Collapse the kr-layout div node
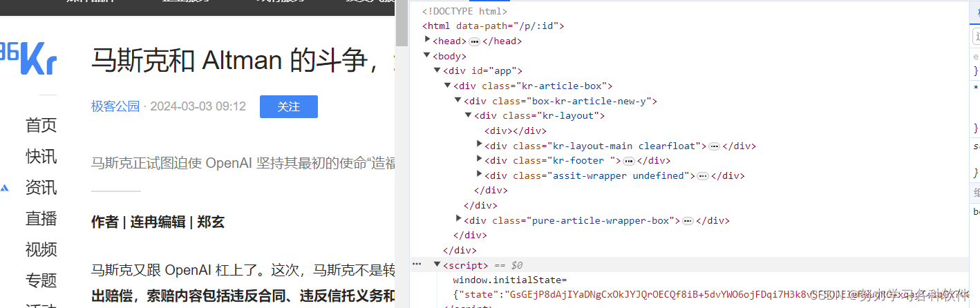980x308 pixels. [469, 115]
